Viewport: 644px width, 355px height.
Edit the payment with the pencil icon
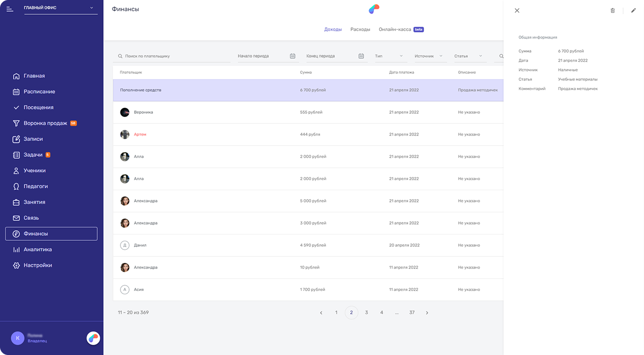[633, 11]
